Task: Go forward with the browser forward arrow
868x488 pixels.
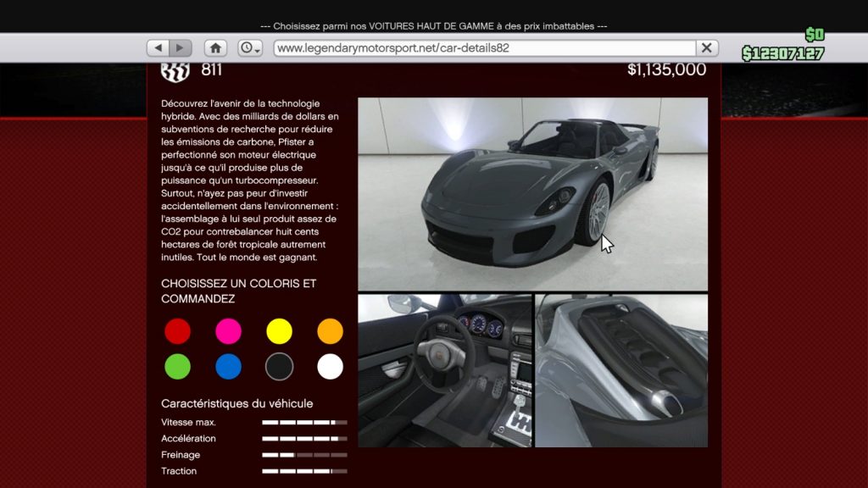Action: coord(181,48)
